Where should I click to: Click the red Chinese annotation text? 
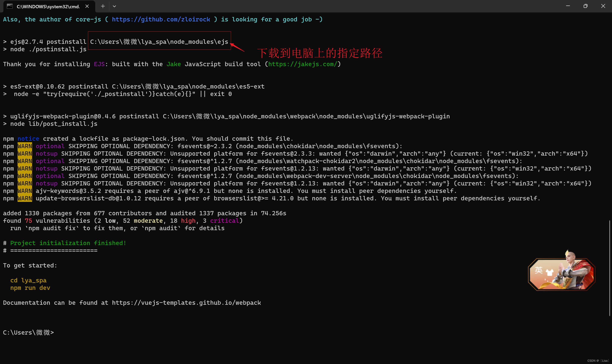320,53
